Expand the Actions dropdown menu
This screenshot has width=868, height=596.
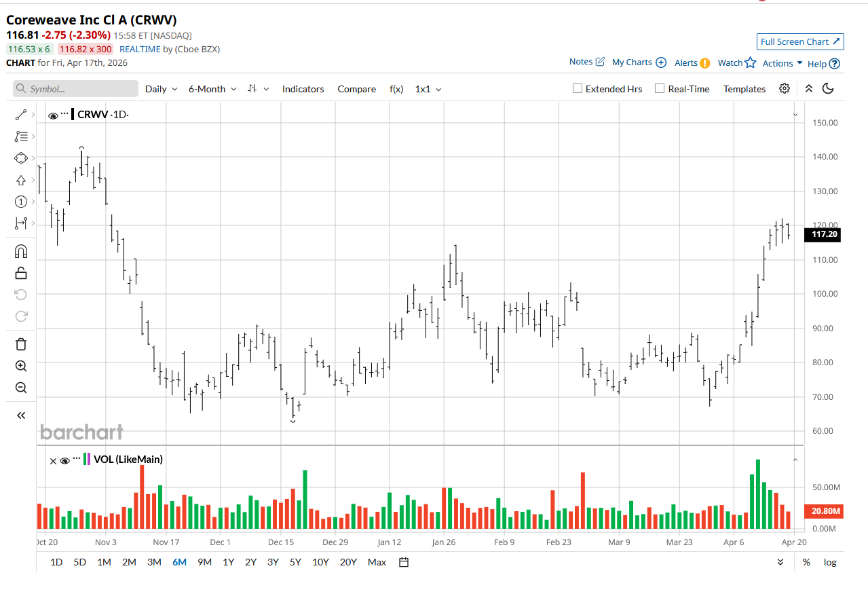(782, 63)
